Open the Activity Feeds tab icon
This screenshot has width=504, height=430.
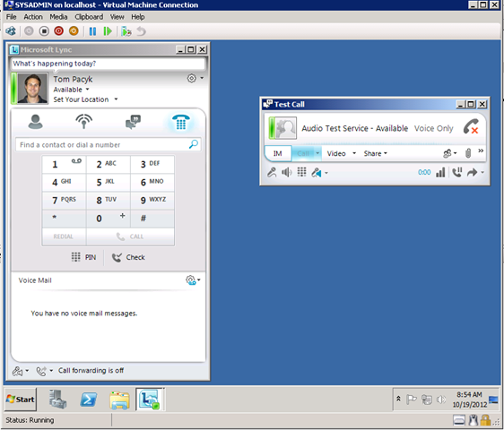pyautogui.click(x=84, y=122)
